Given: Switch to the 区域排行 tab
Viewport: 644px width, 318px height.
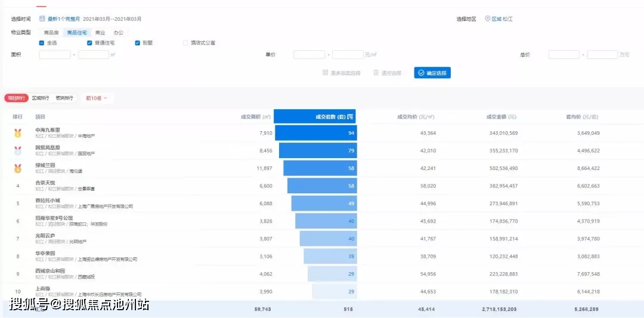Looking at the screenshot, I should pos(41,98).
